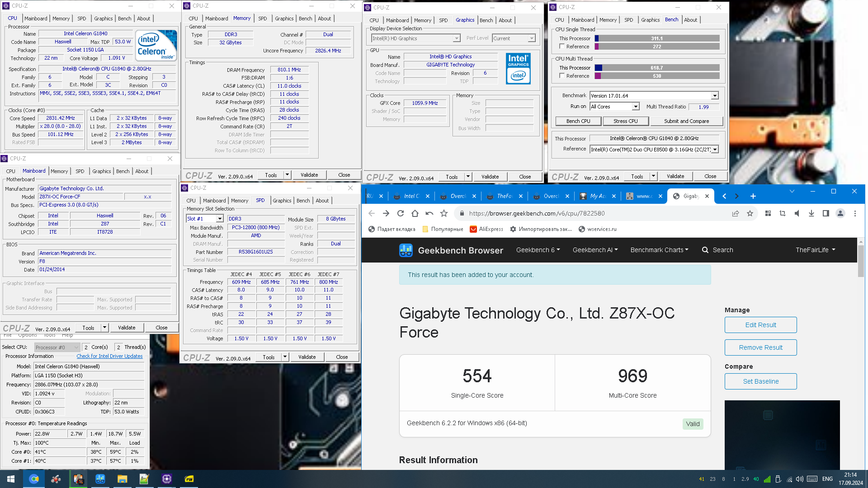Click the browser forward arrow

coord(386,214)
